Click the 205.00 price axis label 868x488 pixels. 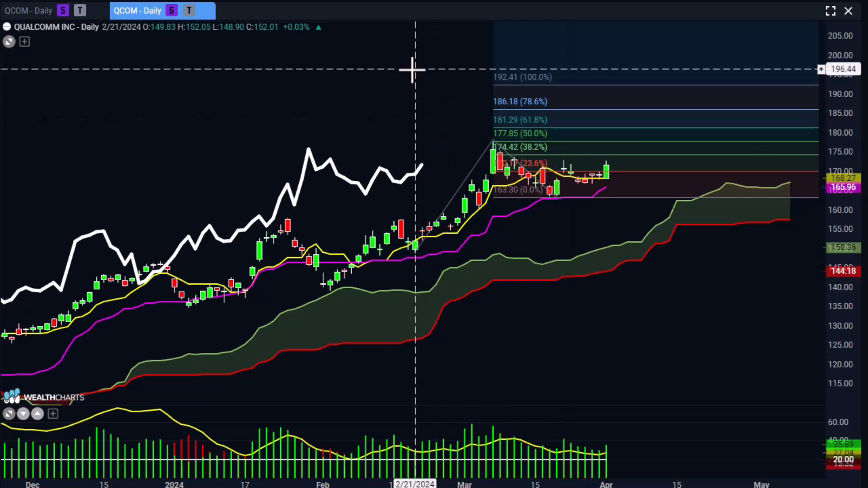(x=840, y=36)
